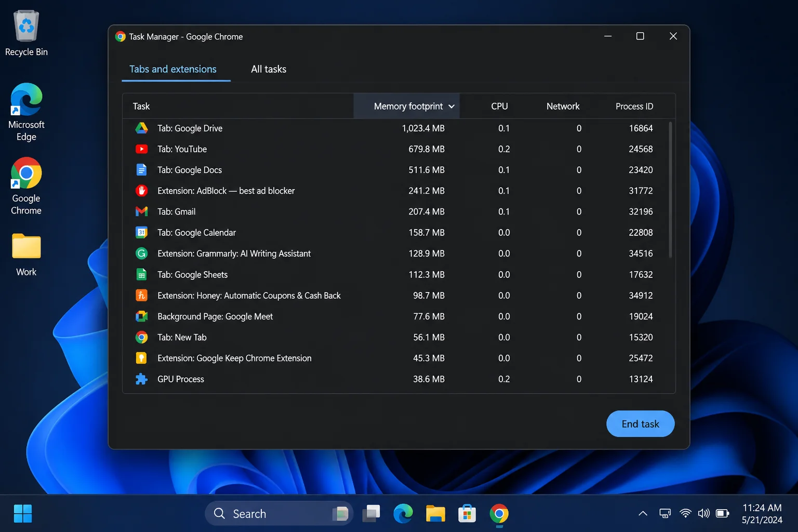Screen dimensions: 798x532
Task: Click the 679.8 MB memory value
Action: (427, 149)
